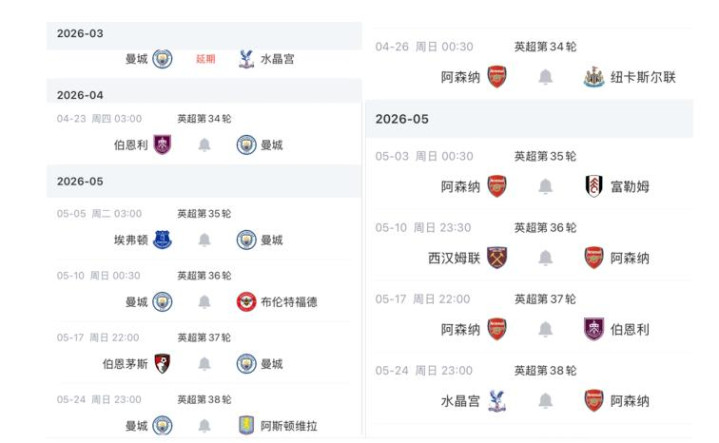Click the Newcastle crest beside 纽卡斯尔联
Viewport: 719px width, 443px height.
coord(594,77)
